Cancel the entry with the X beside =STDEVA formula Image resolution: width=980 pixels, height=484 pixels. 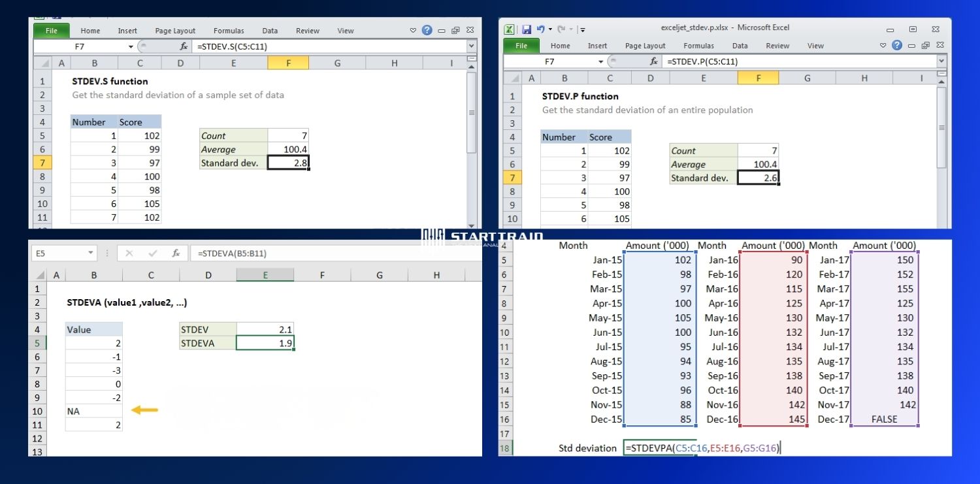click(x=129, y=253)
